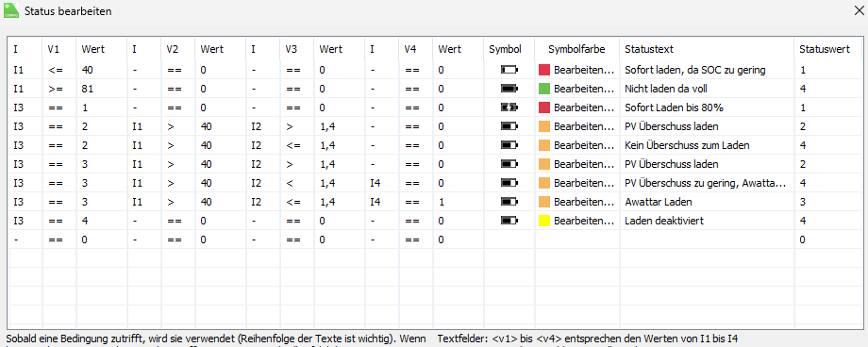868x347 pixels.
Task: Click Statuswert '3' in 'Awattar Laden' row
Action: pos(803,202)
